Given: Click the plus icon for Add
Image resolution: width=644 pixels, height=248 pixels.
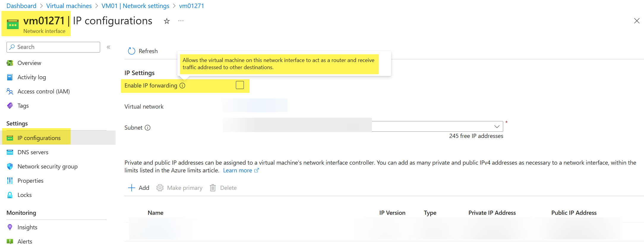Looking at the screenshot, I should point(131,188).
